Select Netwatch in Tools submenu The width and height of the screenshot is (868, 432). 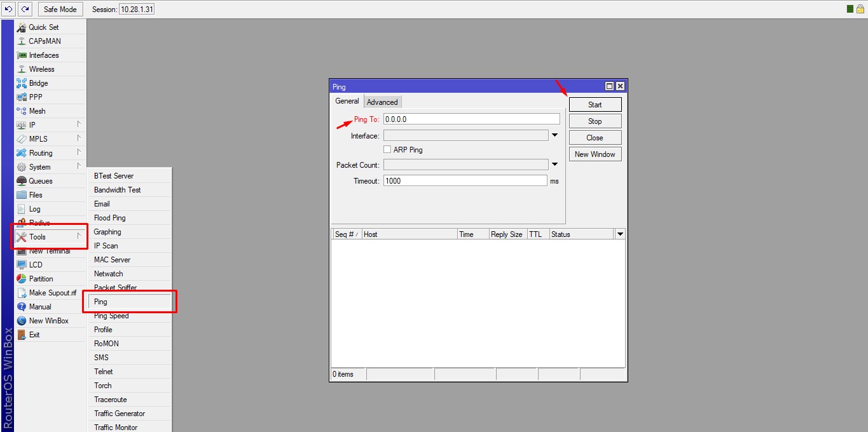(x=130, y=274)
